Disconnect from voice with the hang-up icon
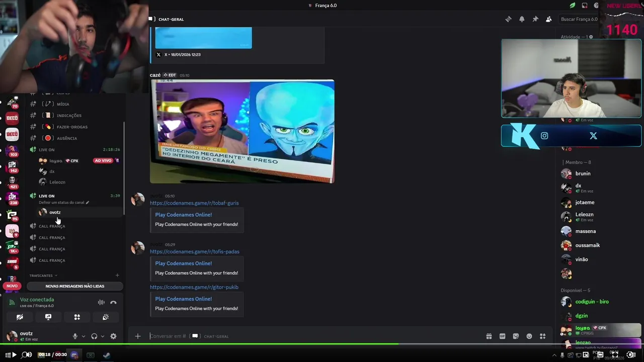 click(113, 302)
